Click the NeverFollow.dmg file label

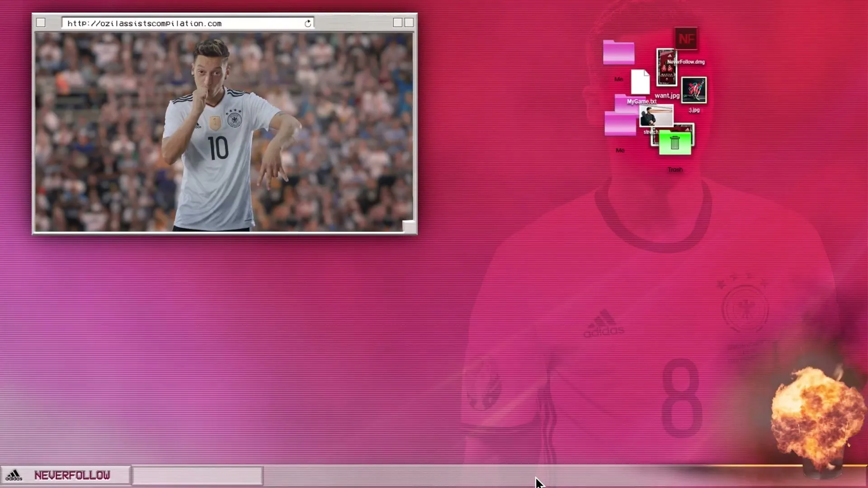(x=686, y=62)
